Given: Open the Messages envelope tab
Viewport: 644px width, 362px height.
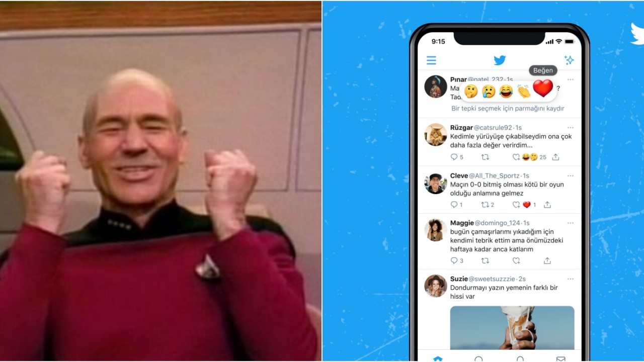Looking at the screenshot, I should tap(560, 358).
